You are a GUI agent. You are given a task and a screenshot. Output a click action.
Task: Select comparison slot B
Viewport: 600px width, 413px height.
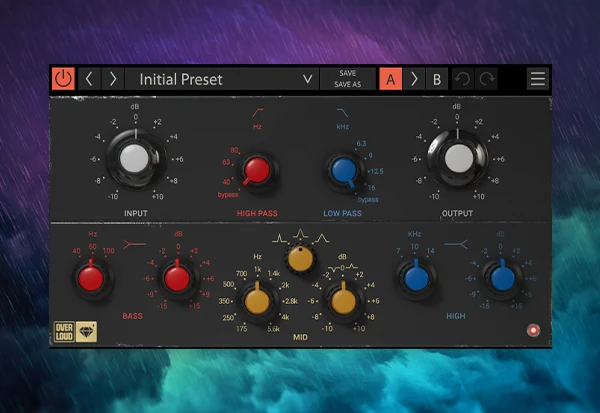click(437, 79)
